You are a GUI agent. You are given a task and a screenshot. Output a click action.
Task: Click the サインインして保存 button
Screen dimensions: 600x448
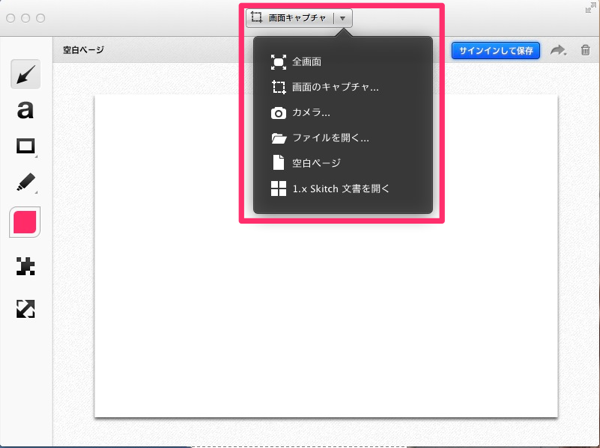click(496, 51)
